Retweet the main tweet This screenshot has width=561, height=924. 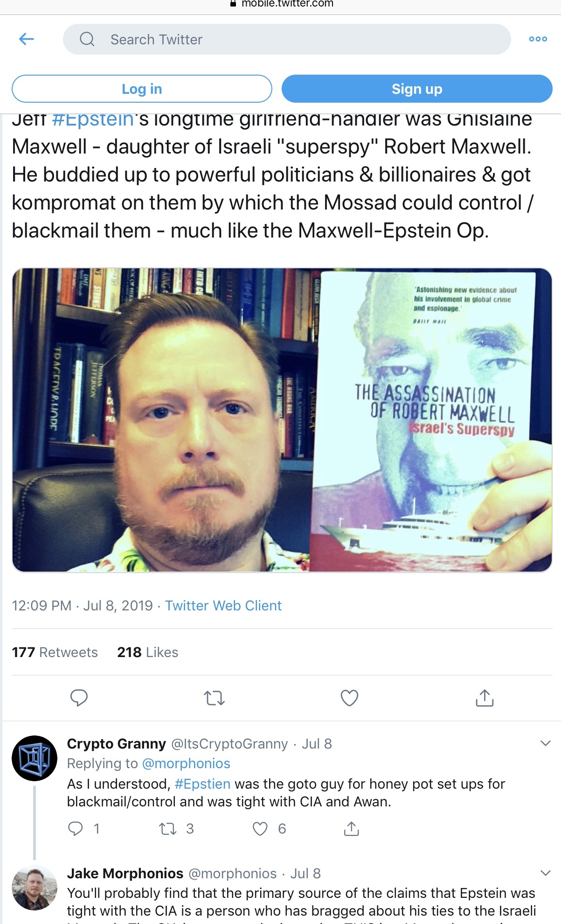point(215,698)
